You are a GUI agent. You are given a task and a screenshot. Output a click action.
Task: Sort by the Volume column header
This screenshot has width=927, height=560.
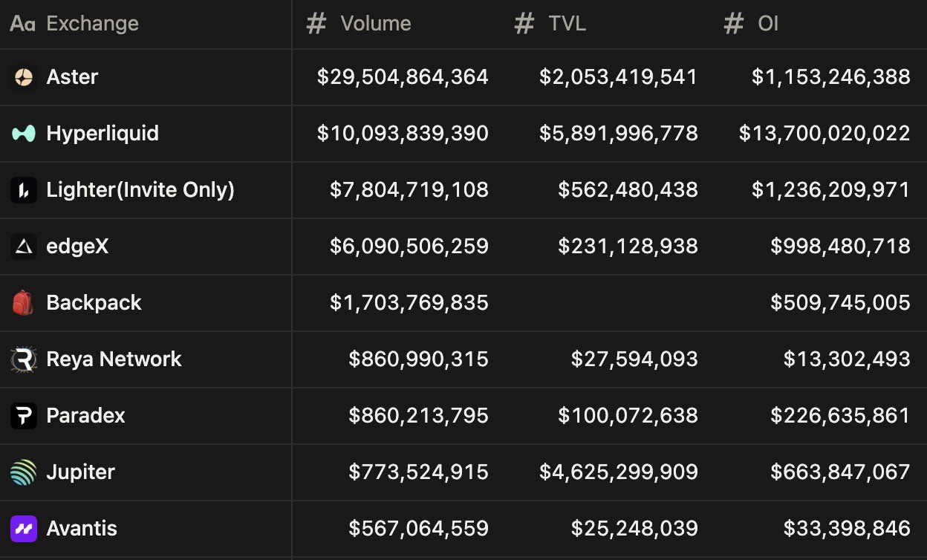point(375,24)
